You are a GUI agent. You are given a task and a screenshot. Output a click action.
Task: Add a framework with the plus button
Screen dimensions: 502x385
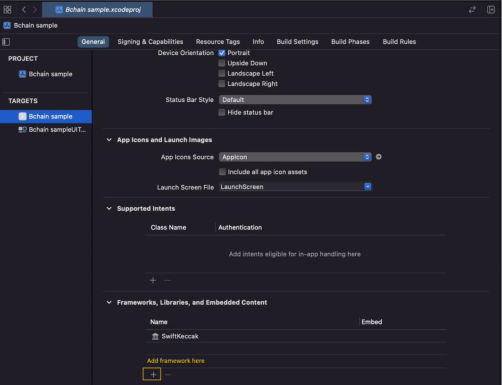pos(152,374)
